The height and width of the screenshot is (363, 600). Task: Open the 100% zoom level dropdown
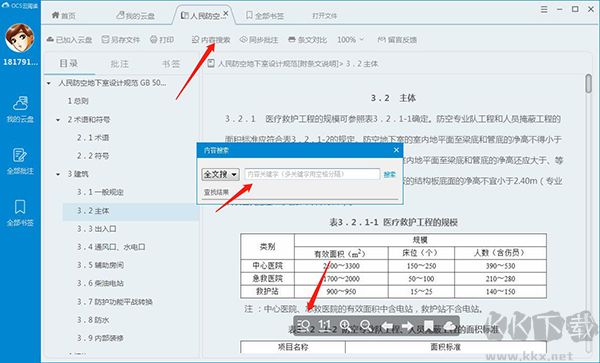351,39
